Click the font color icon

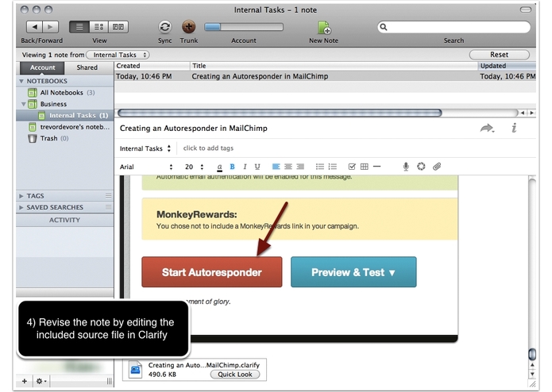(219, 167)
